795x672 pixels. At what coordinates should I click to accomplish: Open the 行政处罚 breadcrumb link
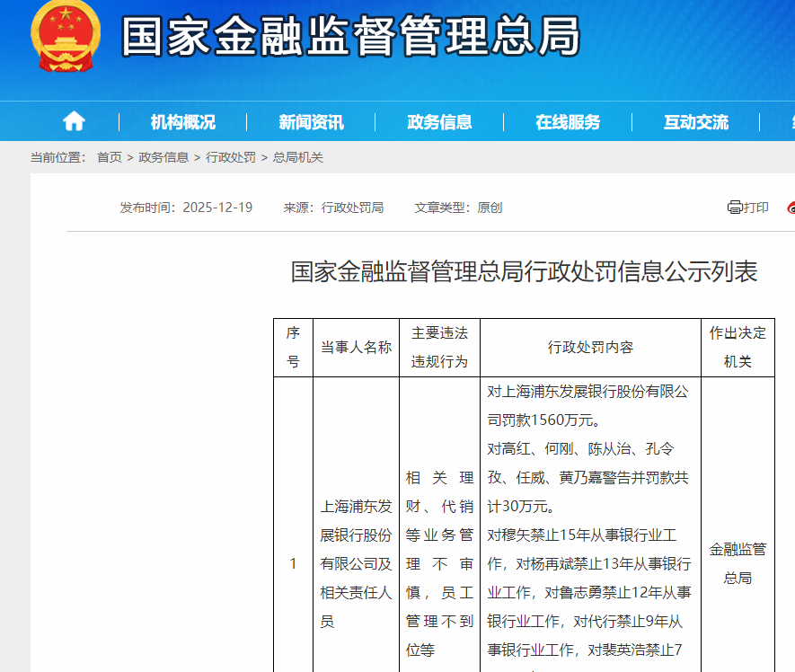click(231, 157)
